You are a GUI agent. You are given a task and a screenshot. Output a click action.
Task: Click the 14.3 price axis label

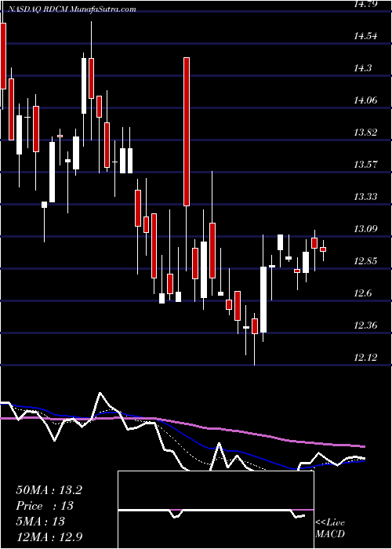pyautogui.click(x=363, y=68)
